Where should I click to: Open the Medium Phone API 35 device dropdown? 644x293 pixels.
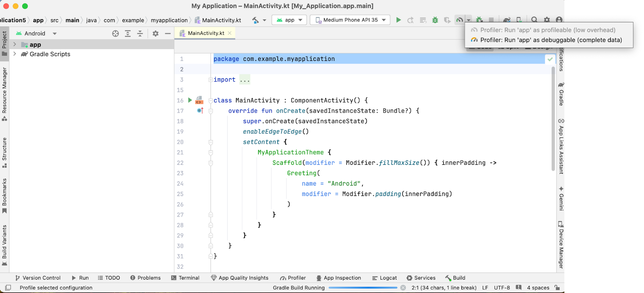coord(350,20)
